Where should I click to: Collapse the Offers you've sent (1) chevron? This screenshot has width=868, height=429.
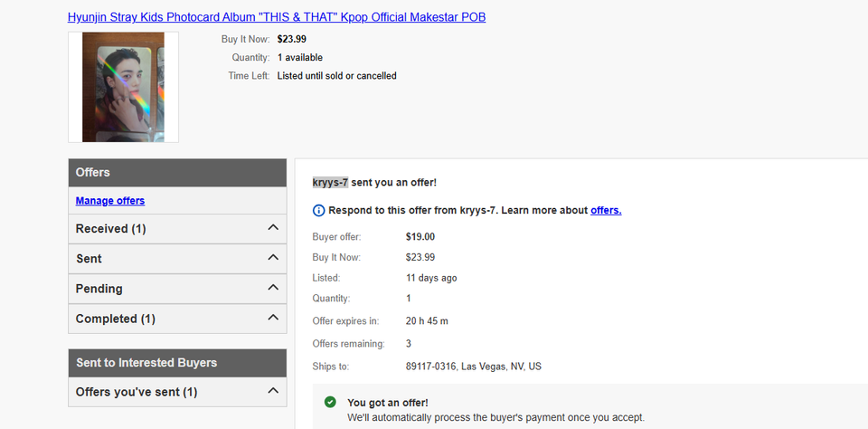(273, 390)
